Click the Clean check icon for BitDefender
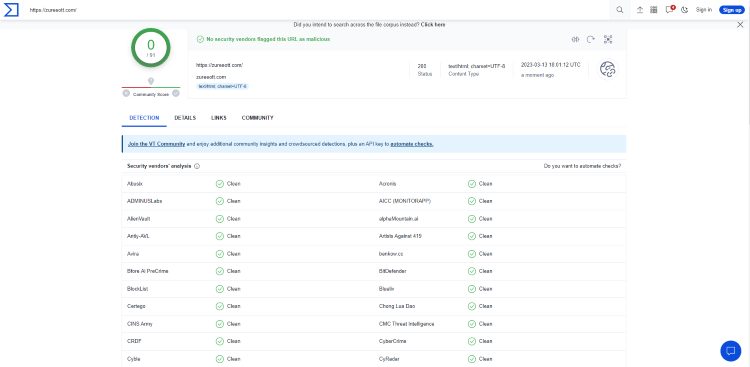This screenshot has width=750, height=367. (472, 271)
